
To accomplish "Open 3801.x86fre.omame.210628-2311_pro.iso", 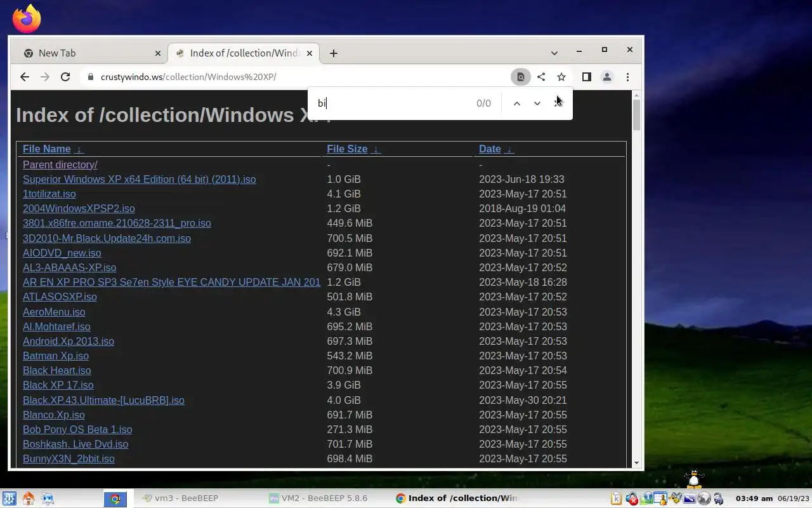I will point(117,224).
